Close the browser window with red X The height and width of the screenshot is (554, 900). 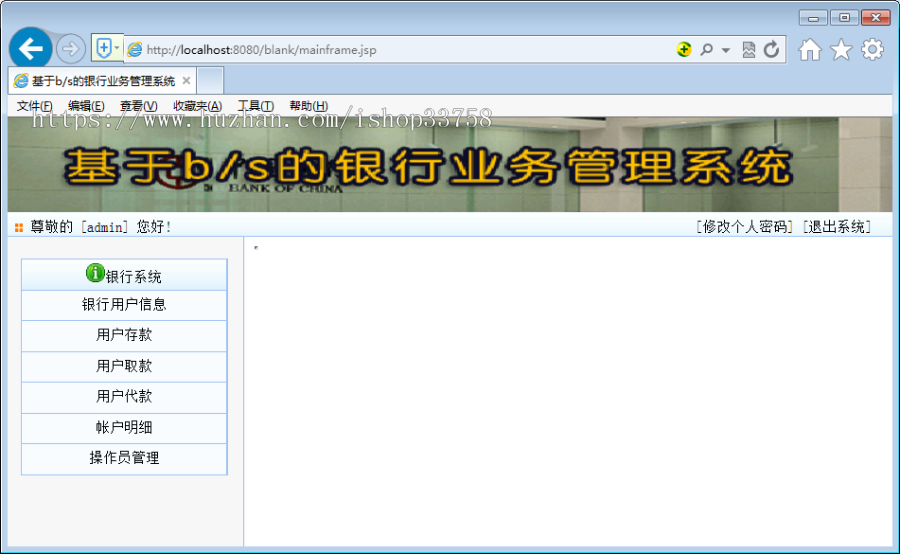pyautogui.click(x=875, y=18)
